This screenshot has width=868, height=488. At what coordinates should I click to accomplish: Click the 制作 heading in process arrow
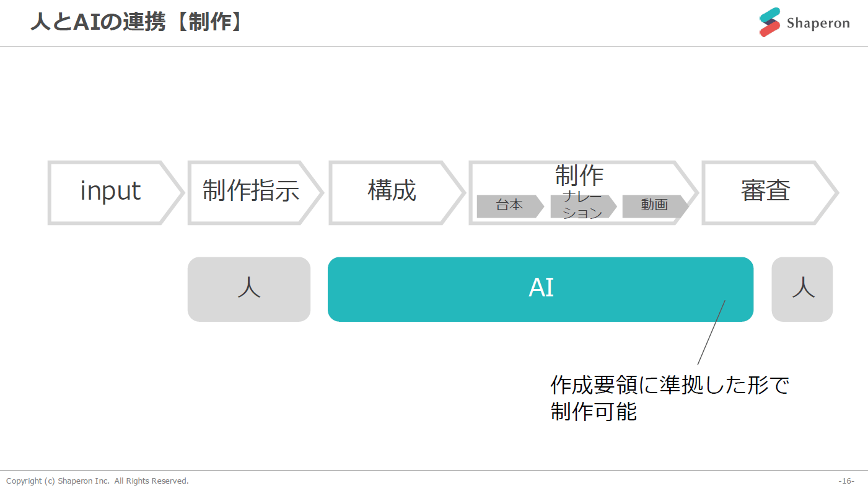click(x=579, y=175)
